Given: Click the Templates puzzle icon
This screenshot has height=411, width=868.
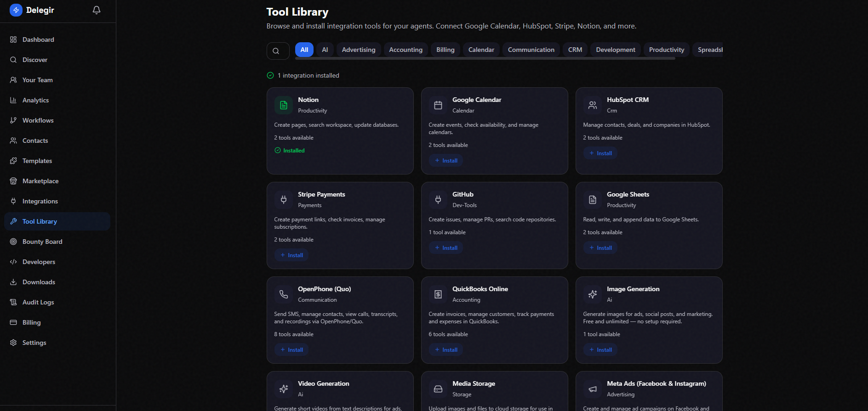Looking at the screenshot, I should coord(13,161).
